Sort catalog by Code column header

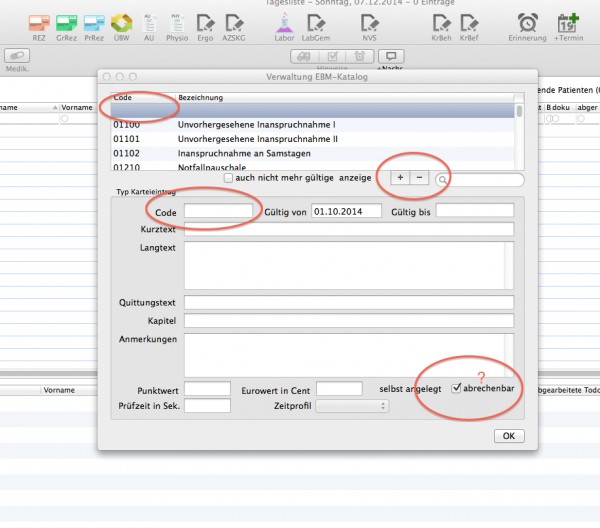click(x=143, y=98)
